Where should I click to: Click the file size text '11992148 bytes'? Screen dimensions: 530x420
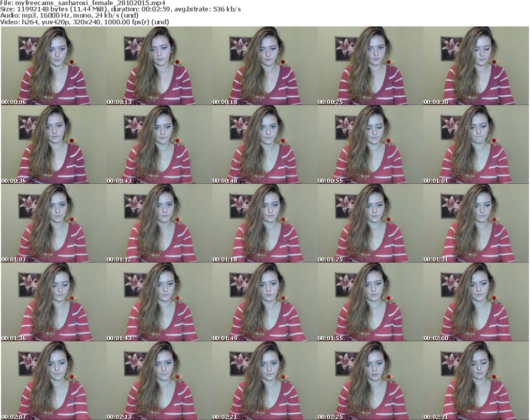[x=42, y=9]
